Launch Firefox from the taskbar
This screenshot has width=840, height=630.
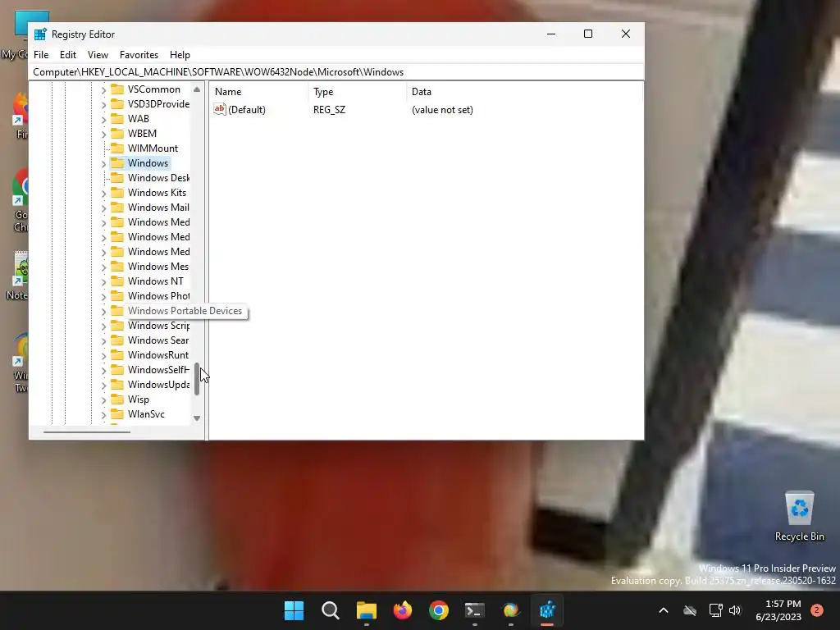tap(402, 610)
